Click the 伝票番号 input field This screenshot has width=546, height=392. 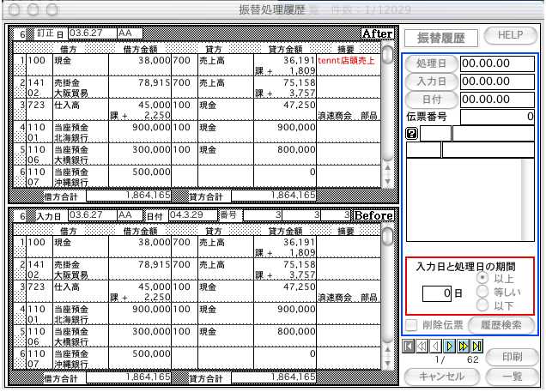click(x=496, y=116)
